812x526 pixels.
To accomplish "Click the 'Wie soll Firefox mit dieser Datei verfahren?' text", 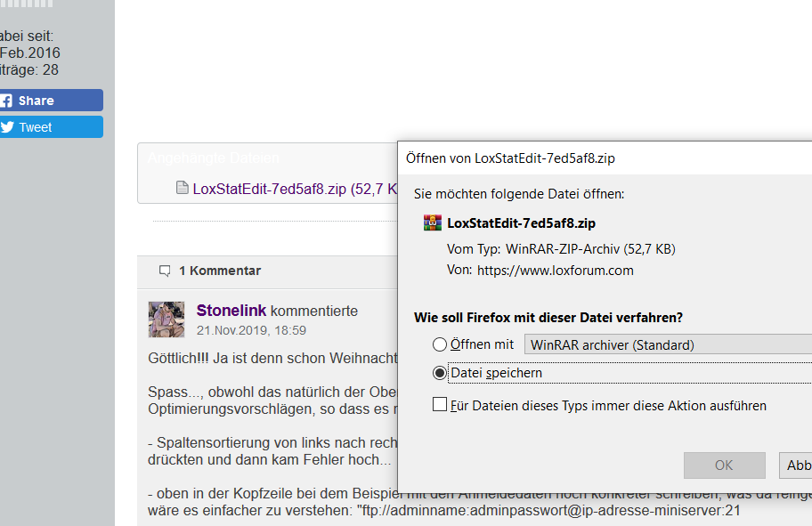I will point(548,318).
